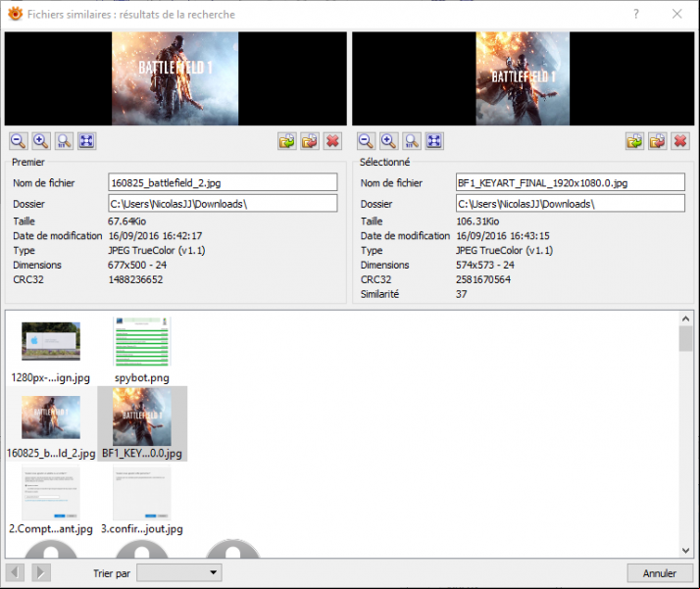Image resolution: width=700 pixels, height=589 pixels.
Task: Zoom out on the Premier preview image
Action: click(x=19, y=141)
